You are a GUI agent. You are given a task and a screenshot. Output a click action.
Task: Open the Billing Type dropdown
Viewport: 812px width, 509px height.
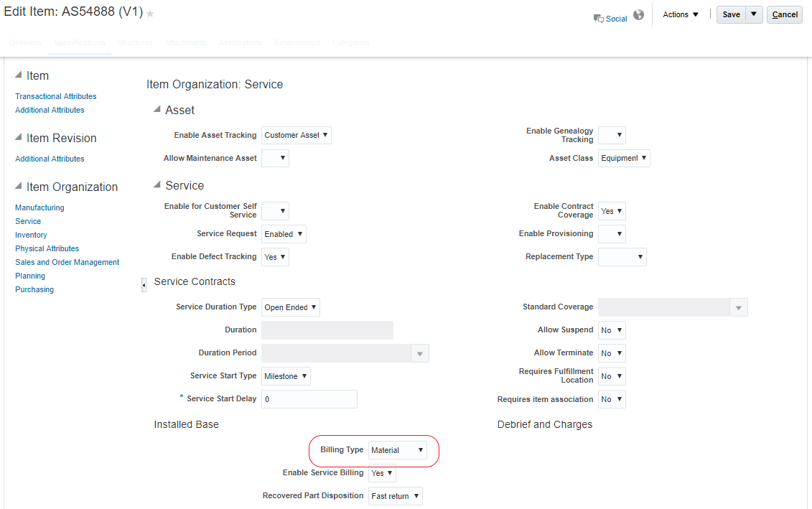tap(398, 450)
